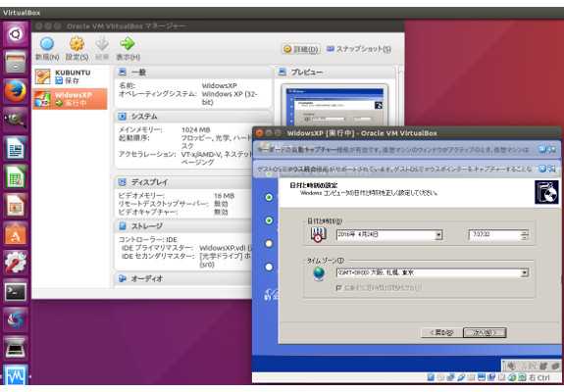Expand the time zone combo box

(x=525, y=273)
